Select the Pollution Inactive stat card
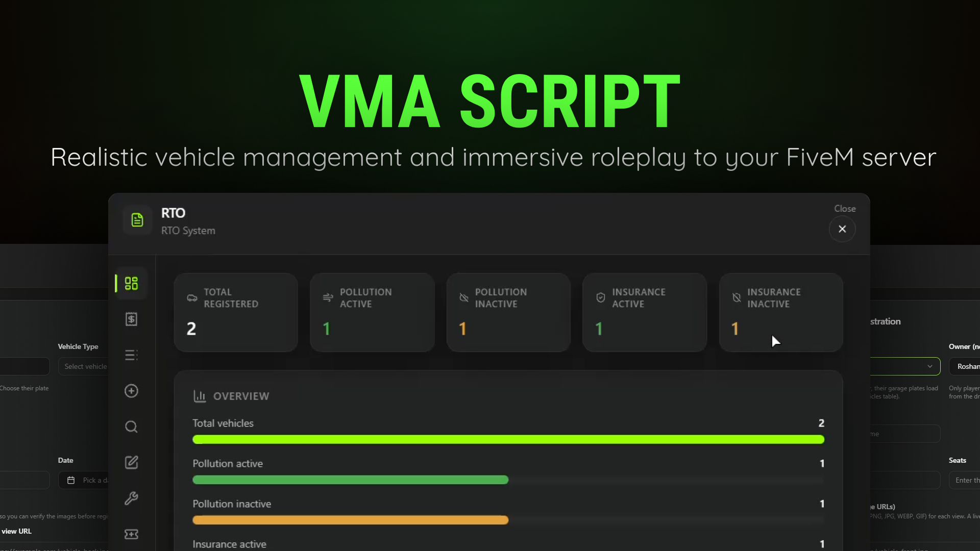The width and height of the screenshot is (980, 551). pos(508,312)
